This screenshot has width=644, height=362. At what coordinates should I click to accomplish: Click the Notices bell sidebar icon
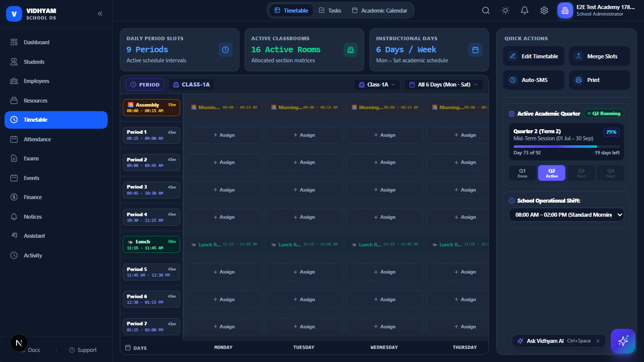coord(14,217)
